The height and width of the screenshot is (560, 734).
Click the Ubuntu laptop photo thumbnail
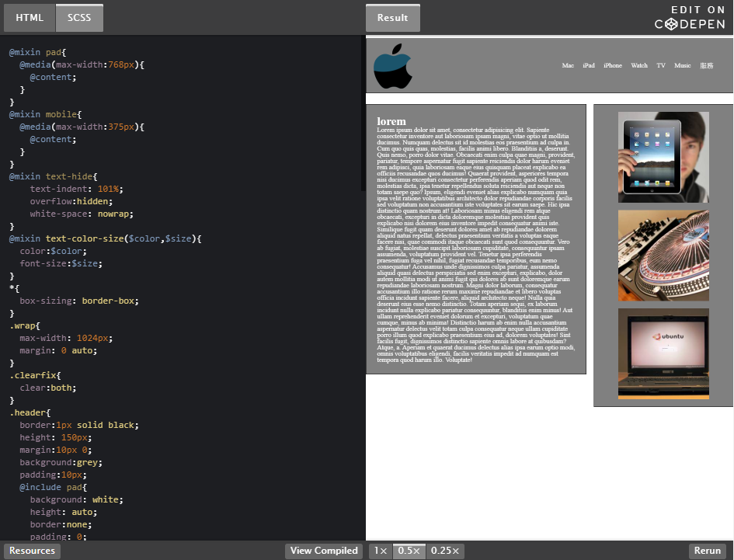click(663, 354)
